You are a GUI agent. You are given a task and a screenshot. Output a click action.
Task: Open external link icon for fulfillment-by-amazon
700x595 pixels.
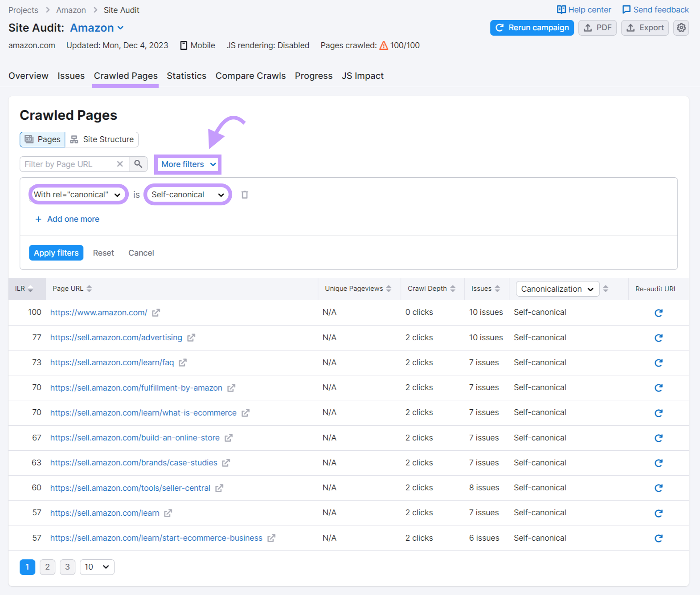pyautogui.click(x=231, y=388)
